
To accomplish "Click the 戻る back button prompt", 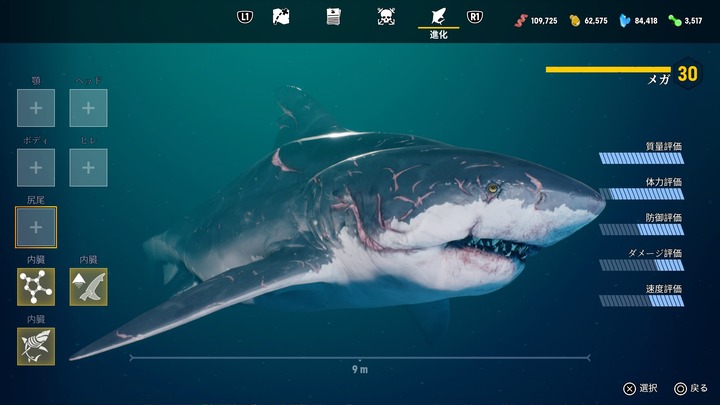I will tap(691, 388).
